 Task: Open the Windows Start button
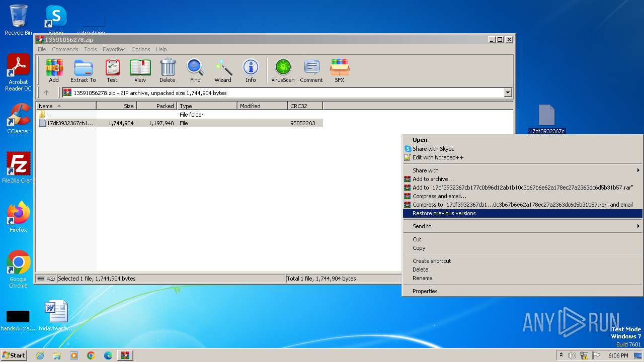[x=14, y=355]
